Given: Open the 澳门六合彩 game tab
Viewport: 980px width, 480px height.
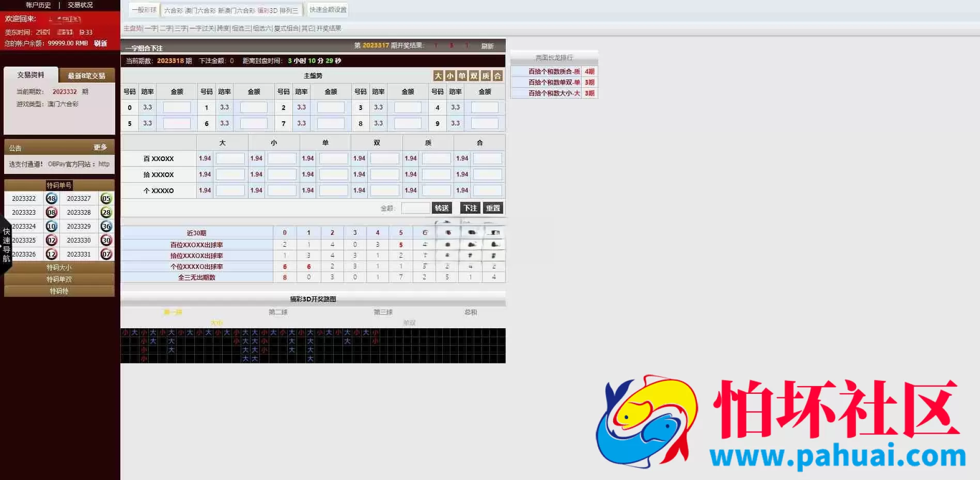Looking at the screenshot, I should (x=200, y=10).
